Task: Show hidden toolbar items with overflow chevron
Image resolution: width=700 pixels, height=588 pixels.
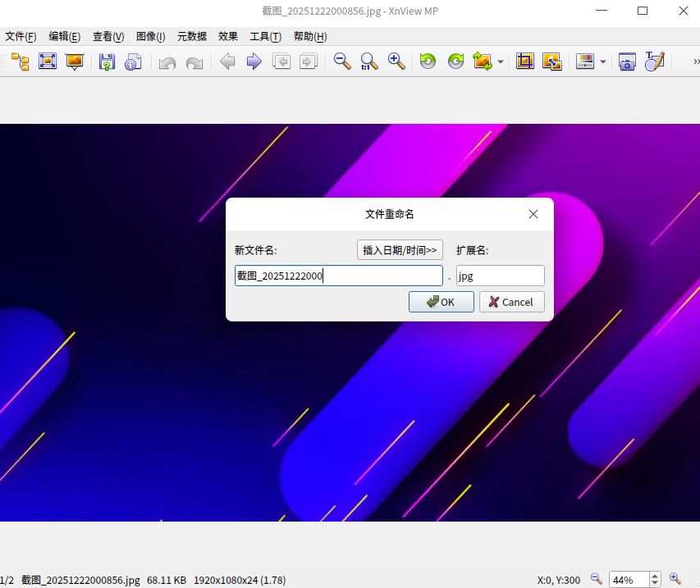Action: point(695,62)
